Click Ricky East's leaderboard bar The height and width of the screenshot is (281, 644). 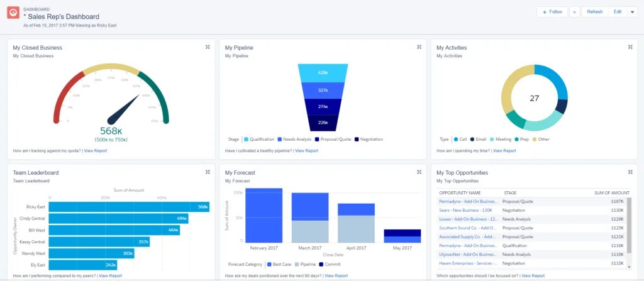pos(129,207)
